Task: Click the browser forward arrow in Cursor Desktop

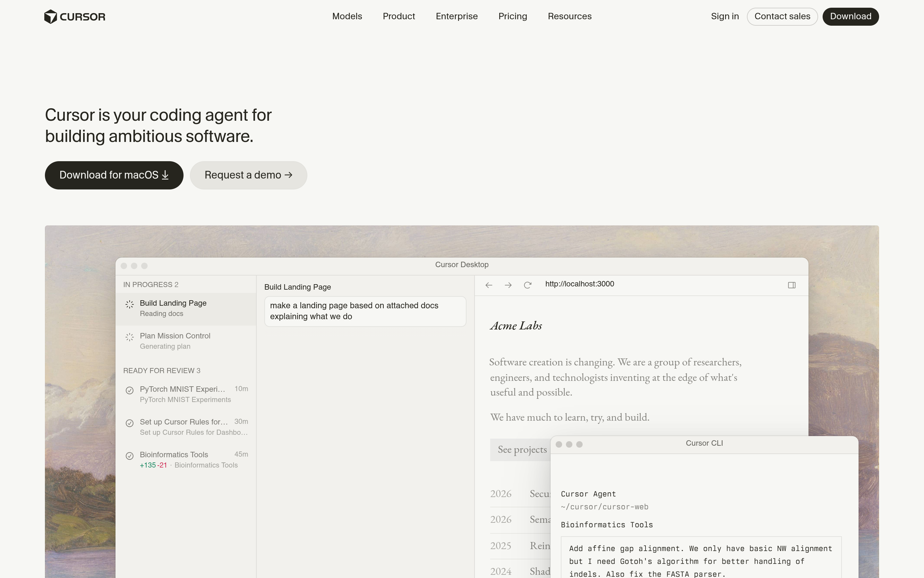Action: [508, 285]
